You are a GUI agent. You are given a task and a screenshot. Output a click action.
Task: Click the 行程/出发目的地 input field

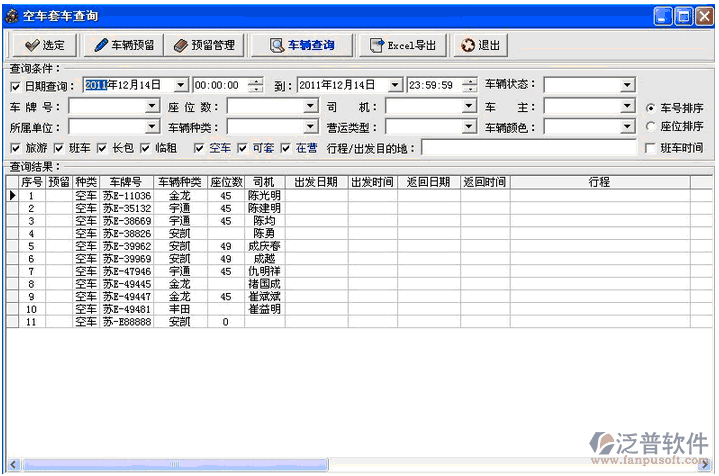click(529, 148)
